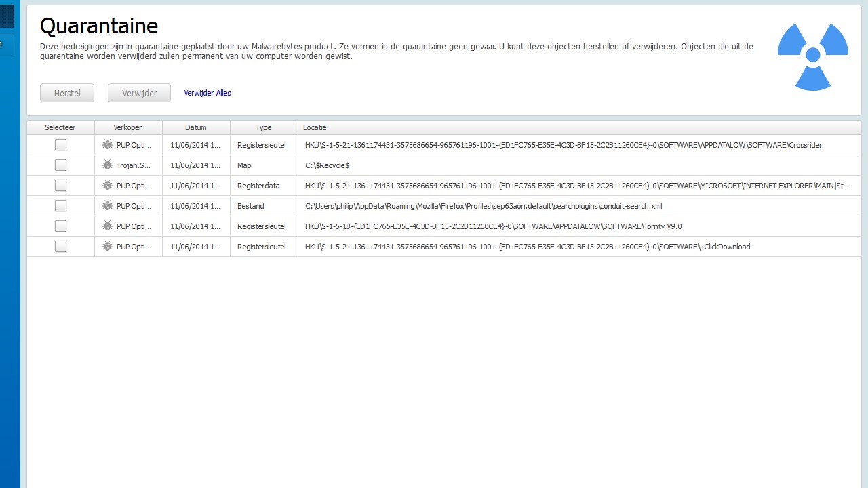Tick checkbox for the conduit-search.xml row

[60, 205]
